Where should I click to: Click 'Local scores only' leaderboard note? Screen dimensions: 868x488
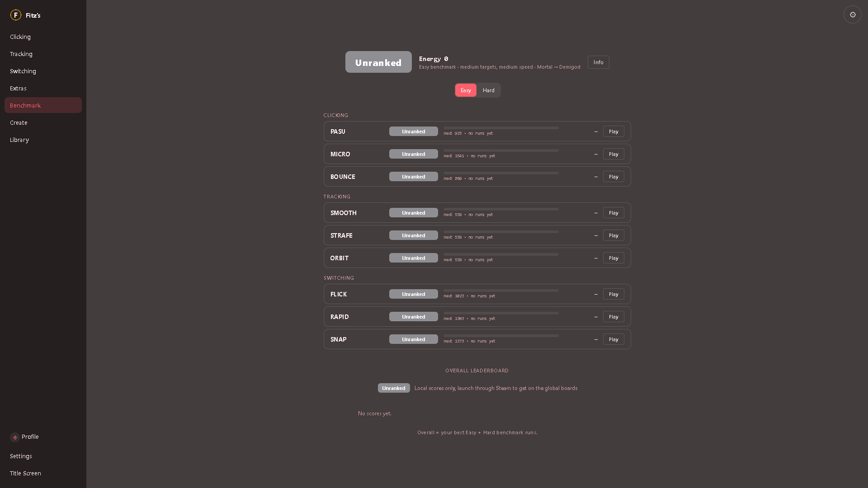(x=496, y=388)
